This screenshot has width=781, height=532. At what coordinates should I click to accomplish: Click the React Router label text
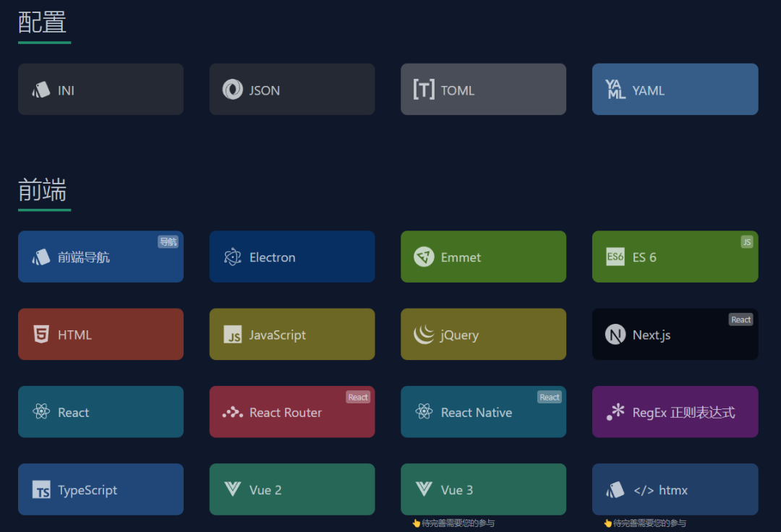286,413
